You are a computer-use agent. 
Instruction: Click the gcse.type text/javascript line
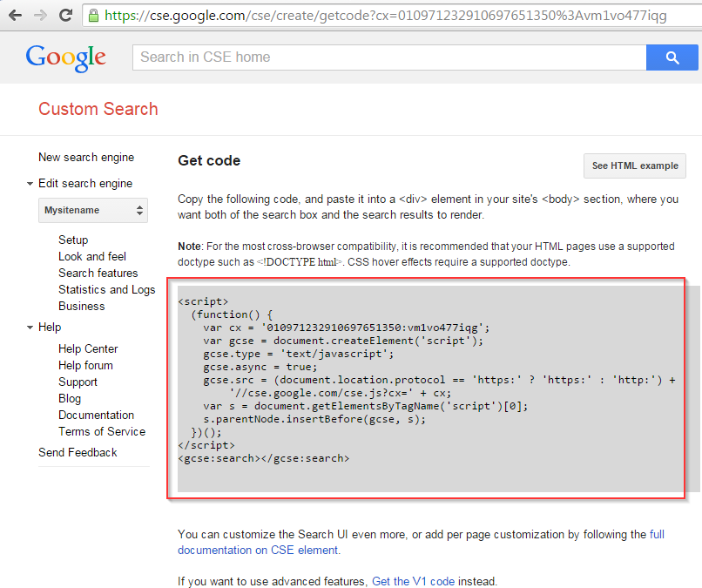point(299,354)
